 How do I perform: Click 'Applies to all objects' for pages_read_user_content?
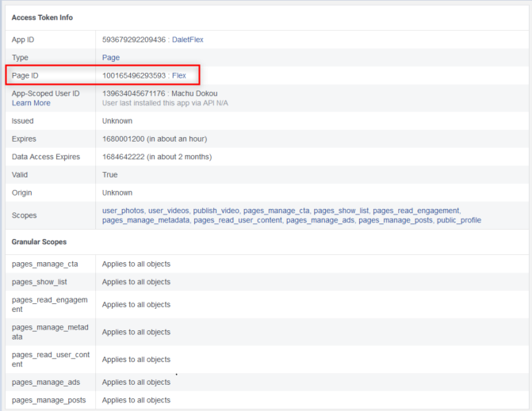tap(136, 360)
